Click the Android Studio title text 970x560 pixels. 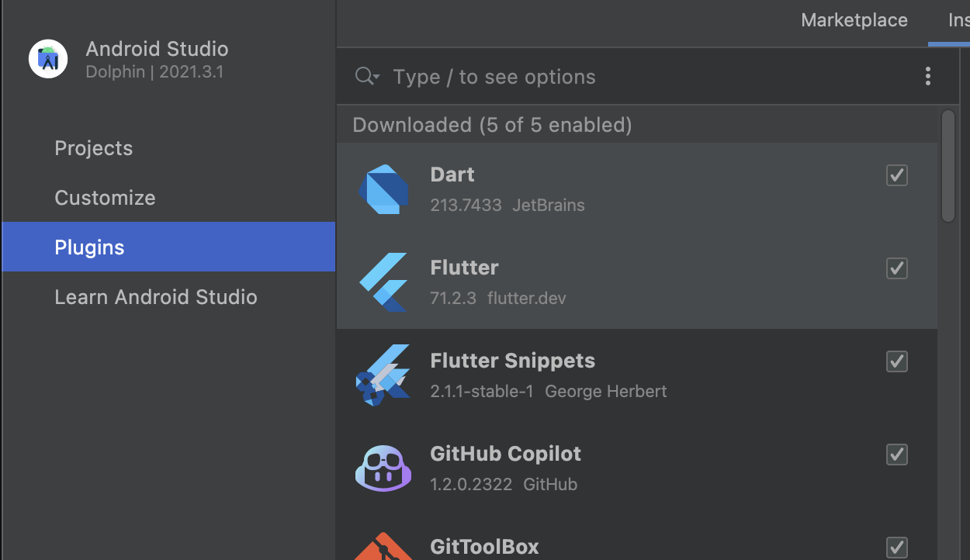click(x=157, y=49)
